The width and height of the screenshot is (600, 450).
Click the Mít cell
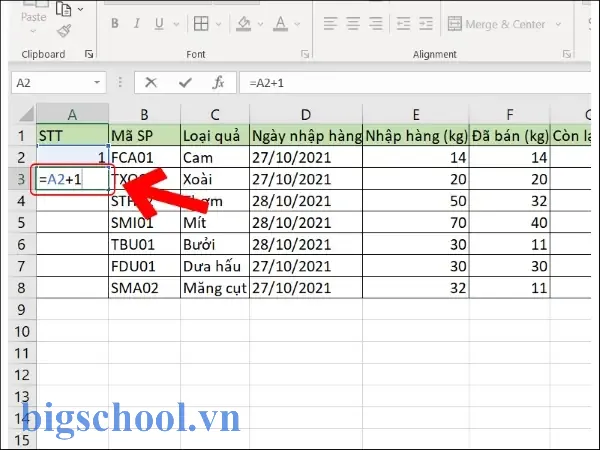click(x=215, y=222)
